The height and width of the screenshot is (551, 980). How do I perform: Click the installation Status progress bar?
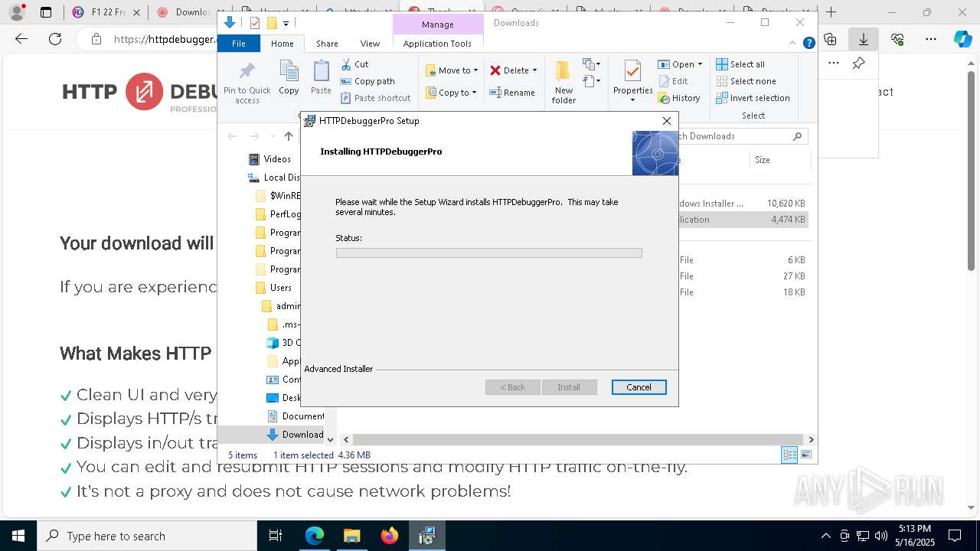coord(488,253)
